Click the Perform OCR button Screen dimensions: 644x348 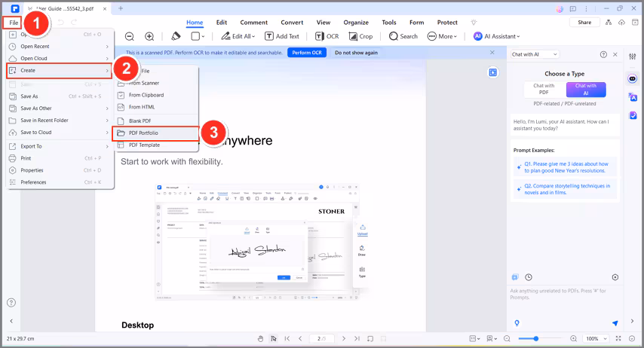(x=306, y=53)
